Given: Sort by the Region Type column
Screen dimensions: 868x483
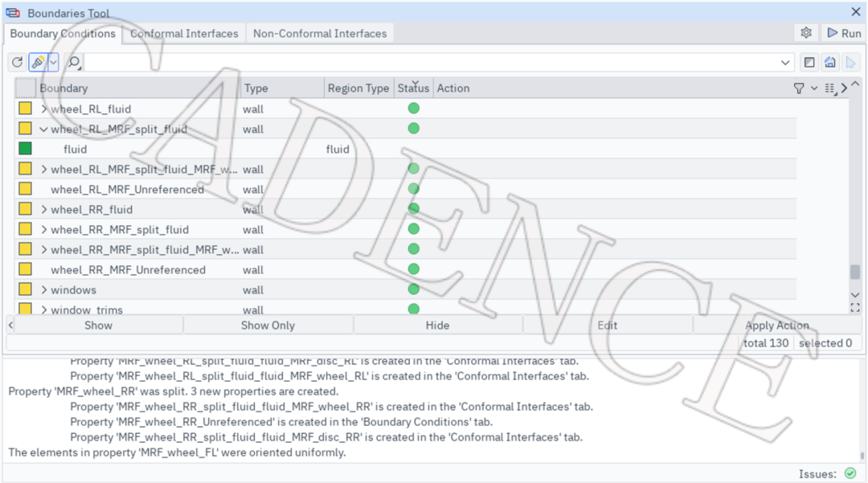Looking at the screenshot, I should [x=358, y=88].
